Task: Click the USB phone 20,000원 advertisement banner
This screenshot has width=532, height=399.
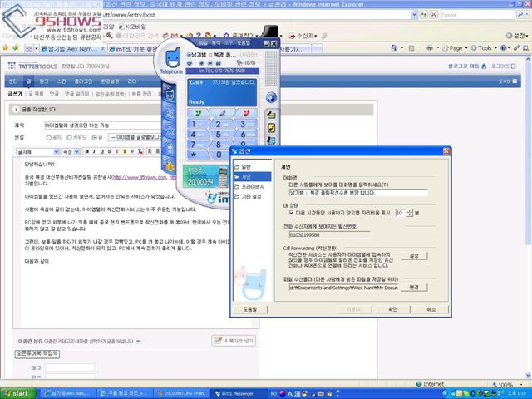Action: coord(205,176)
